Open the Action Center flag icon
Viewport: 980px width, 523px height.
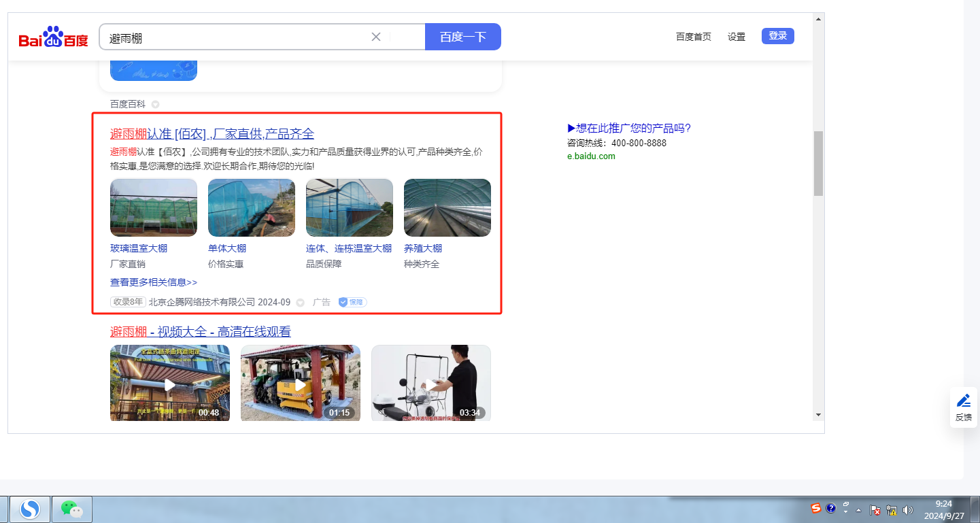click(x=876, y=509)
